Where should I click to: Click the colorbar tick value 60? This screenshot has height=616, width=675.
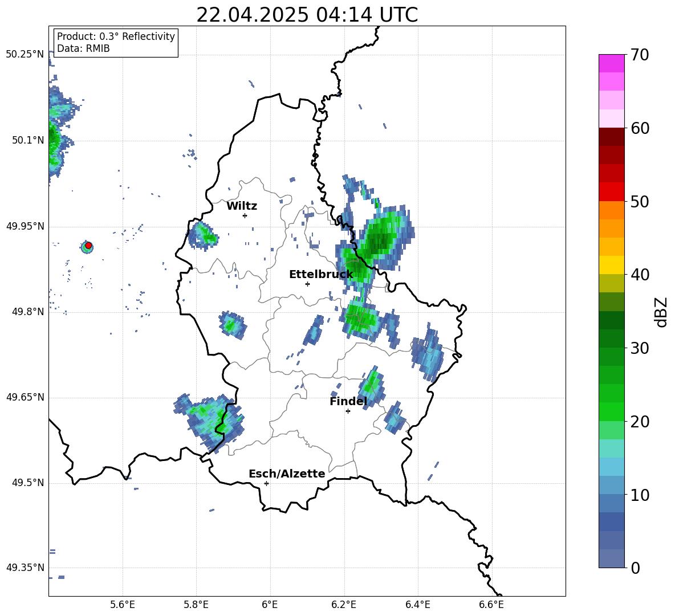coord(640,128)
